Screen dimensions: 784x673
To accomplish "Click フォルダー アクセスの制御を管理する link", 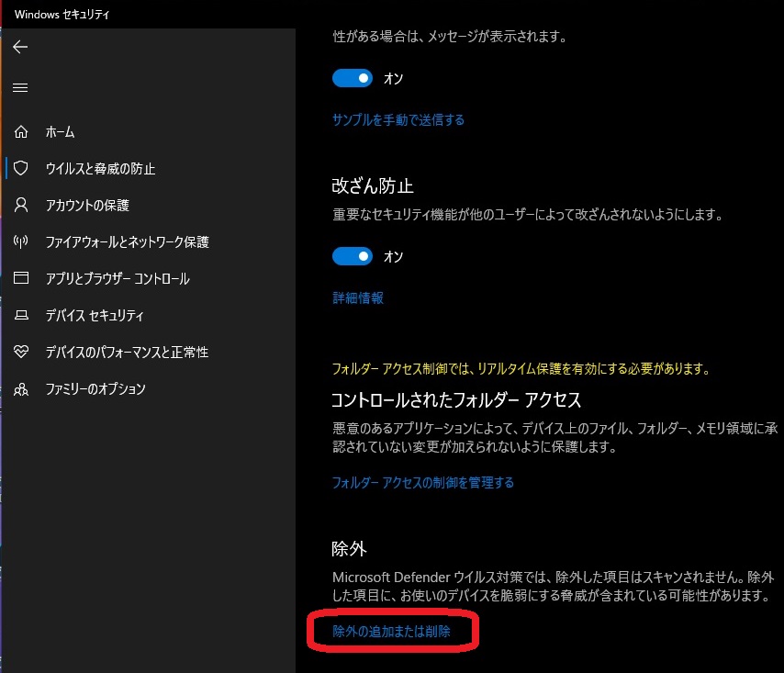I will pos(422,482).
